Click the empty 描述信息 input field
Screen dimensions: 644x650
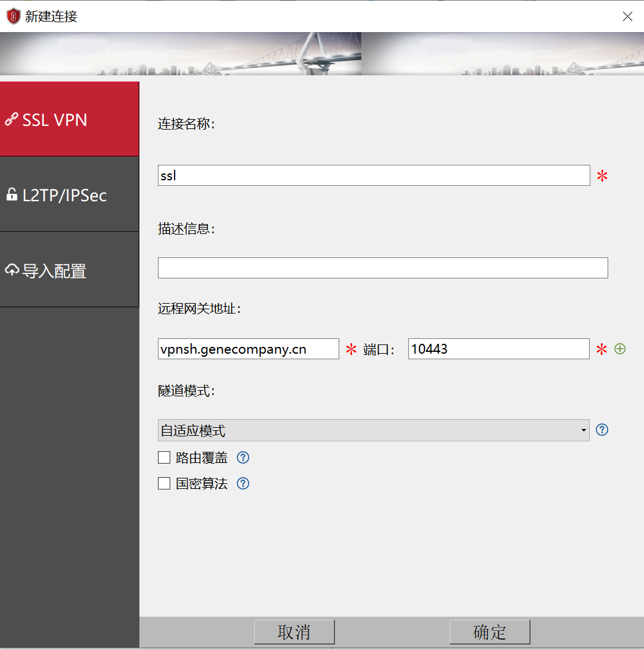coord(382,268)
